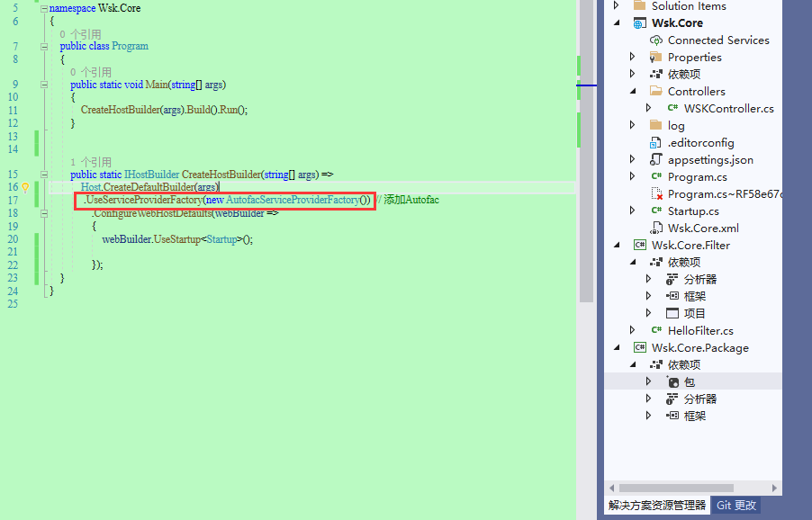
Task: Fold the Main method code block
Action: (44, 85)
